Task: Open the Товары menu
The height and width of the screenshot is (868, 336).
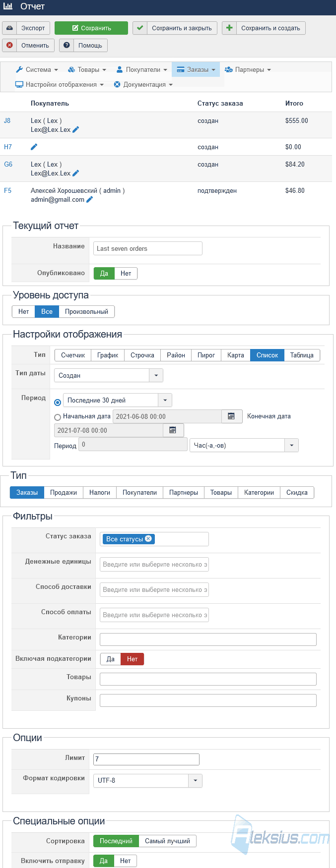Action: [87, 70]
